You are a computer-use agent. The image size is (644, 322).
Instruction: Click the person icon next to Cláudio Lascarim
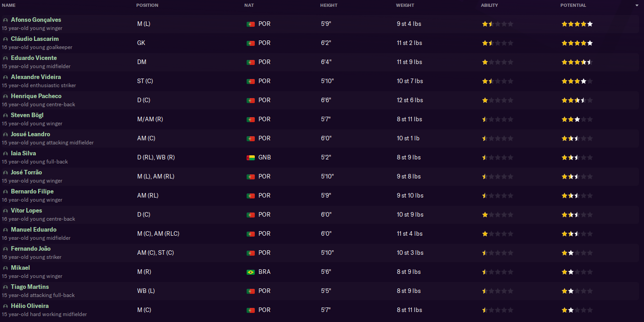[5, 40]
